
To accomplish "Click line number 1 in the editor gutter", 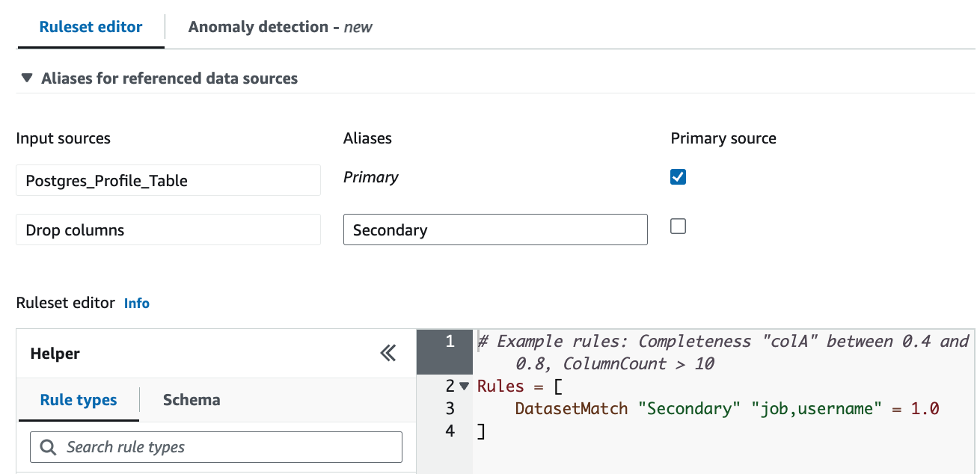I will pos(450,342).
